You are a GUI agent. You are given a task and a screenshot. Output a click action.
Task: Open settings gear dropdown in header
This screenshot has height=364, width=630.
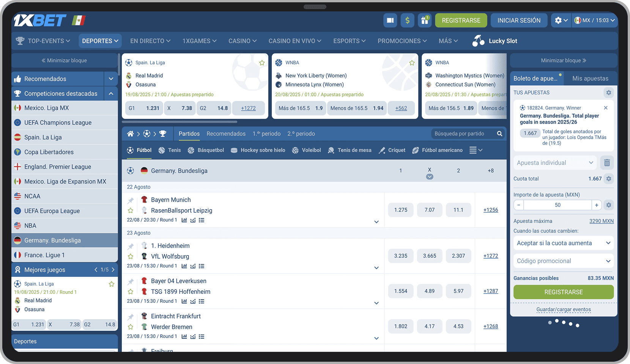(x=561, y=20)
